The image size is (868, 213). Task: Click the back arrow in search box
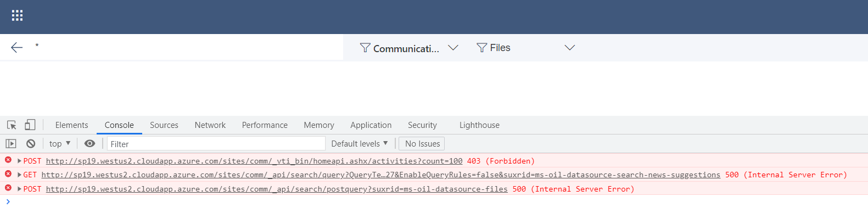tap(17, 48)
